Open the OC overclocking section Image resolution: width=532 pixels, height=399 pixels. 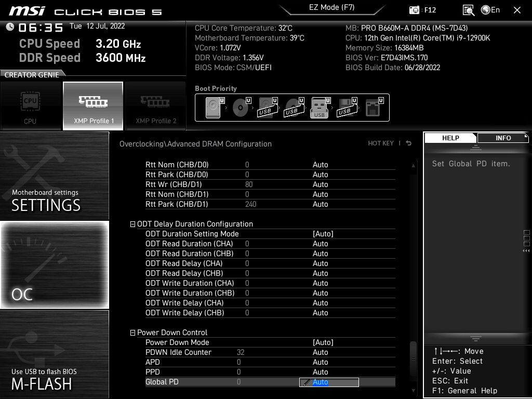point(55,265)
